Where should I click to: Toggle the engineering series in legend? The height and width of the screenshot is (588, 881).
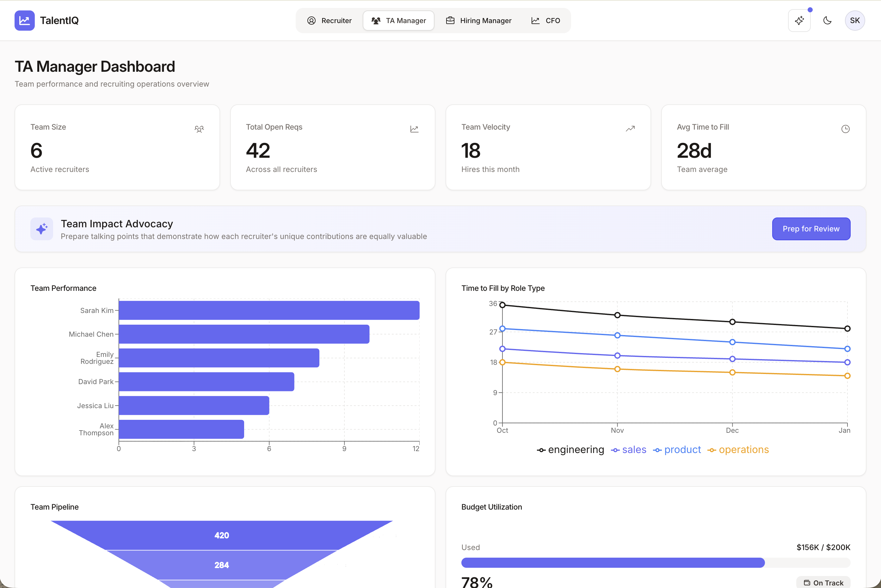click(x=570, y=450)
